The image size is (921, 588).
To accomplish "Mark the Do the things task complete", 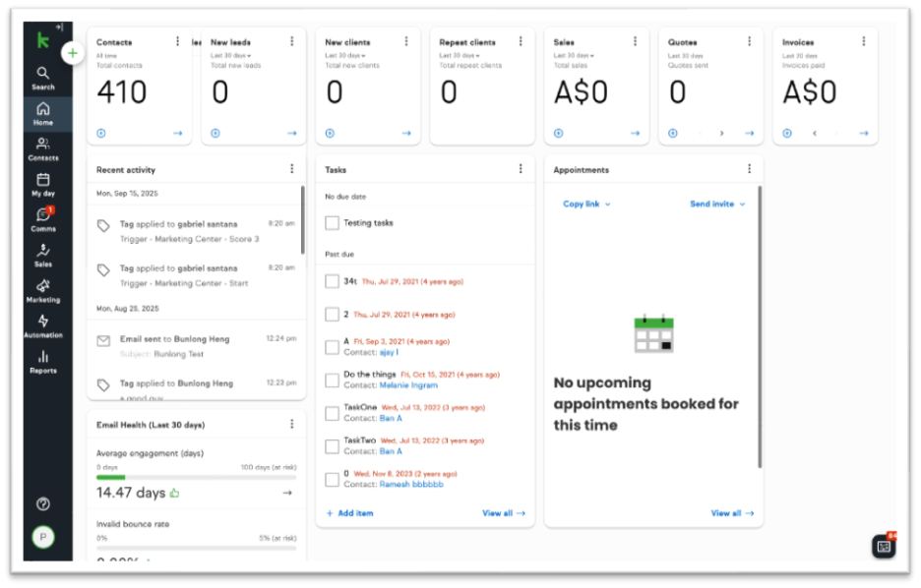I will pyautogui.click(x=331, y=382).
